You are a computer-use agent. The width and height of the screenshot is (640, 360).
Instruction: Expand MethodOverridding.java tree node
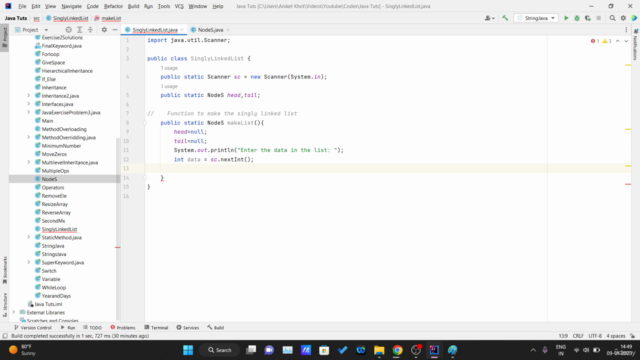(29, 137)
